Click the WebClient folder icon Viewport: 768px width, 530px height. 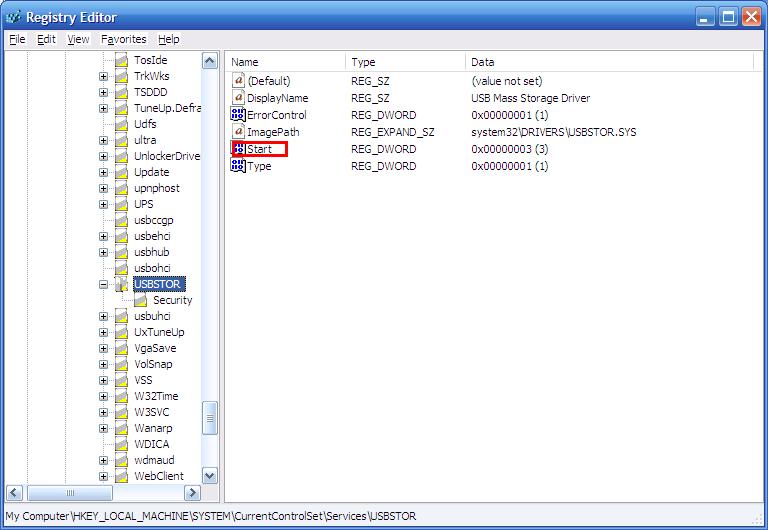[x=121, y=476]
